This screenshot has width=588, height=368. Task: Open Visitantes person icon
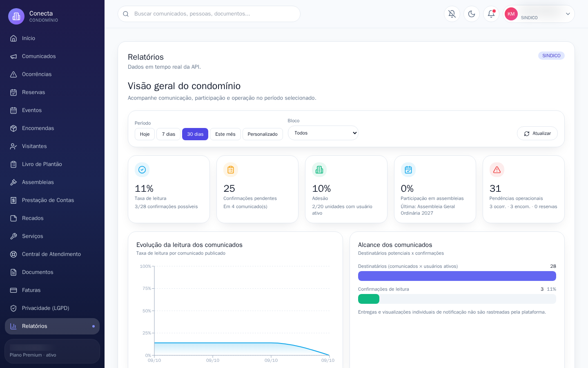13,146
